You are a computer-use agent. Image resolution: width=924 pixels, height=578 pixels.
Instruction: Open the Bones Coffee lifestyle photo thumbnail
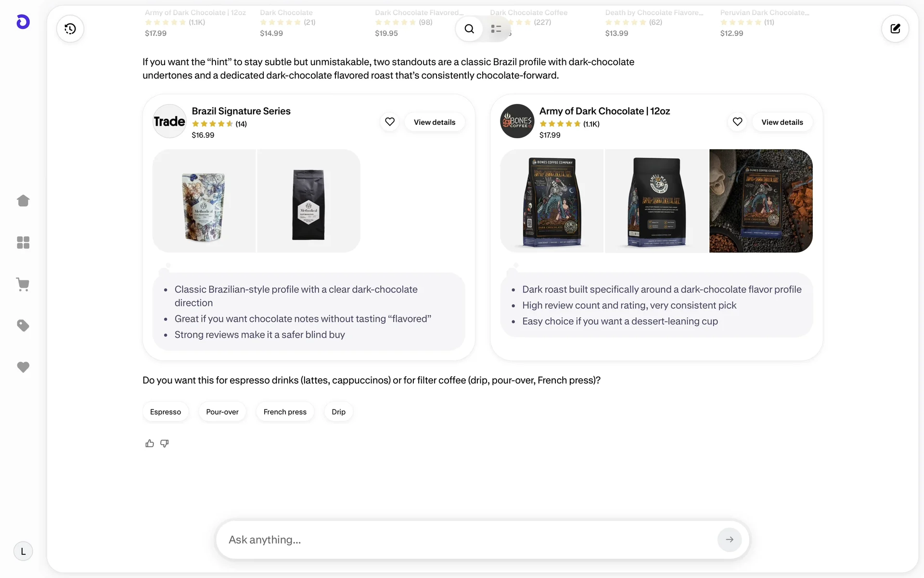(x=761, y=201)
